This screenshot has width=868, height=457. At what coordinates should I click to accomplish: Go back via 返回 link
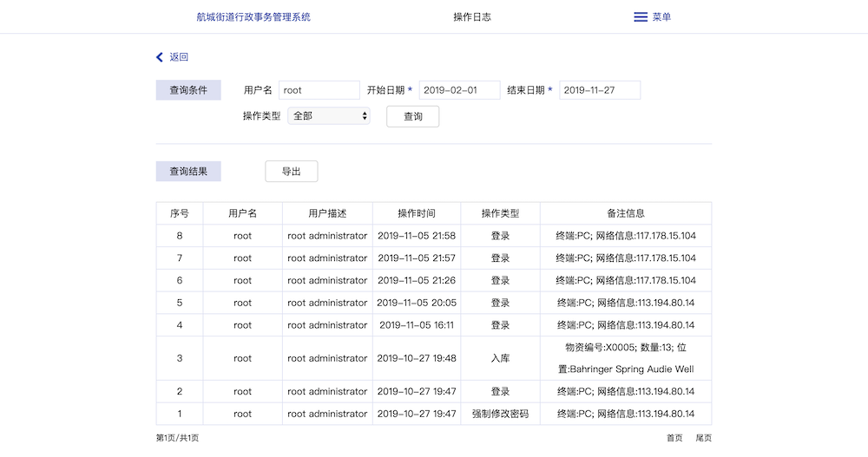tap(179, 57)
